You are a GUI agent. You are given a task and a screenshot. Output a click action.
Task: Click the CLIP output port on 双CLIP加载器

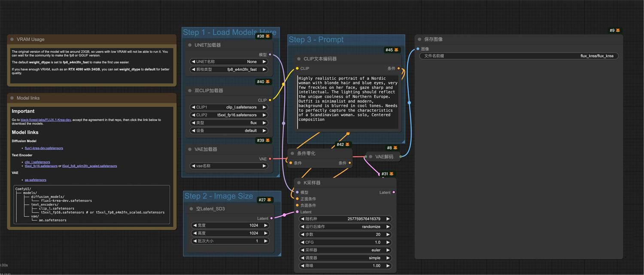click(270, 100)
